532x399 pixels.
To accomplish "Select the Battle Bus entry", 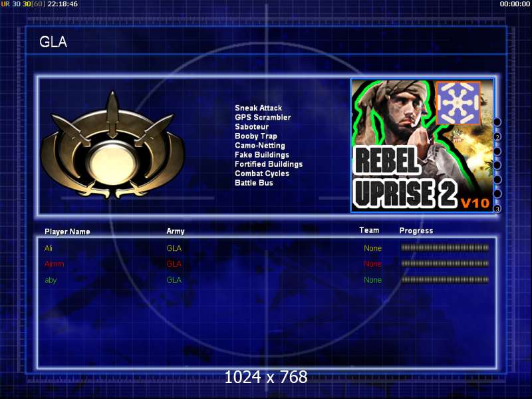I will 254,183.
